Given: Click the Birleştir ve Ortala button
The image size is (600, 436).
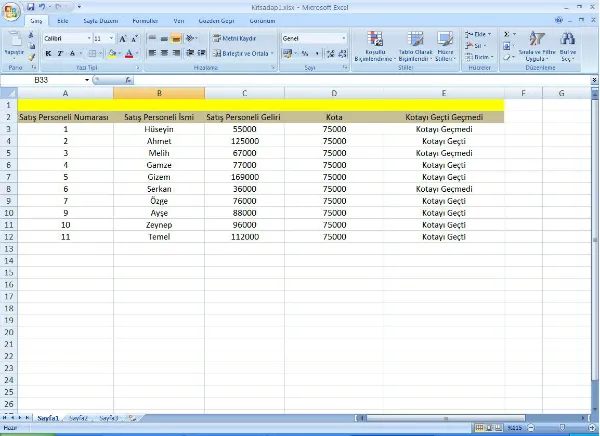Looking at the screenshot, I should (242, 53).
